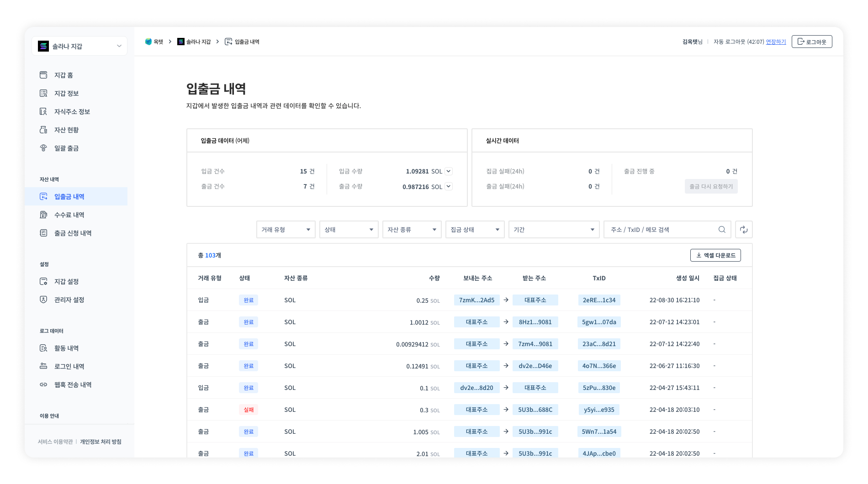Viewport: 868px width, 484px height.
Task: Click the 옥텟 breadcrumb text
Action: pyautogui.click(x=159, y=42)
